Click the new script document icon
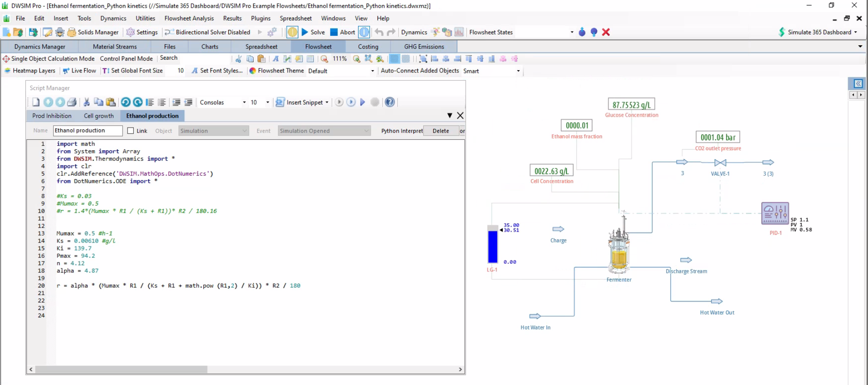868x385 pixels. click(36, 102)
